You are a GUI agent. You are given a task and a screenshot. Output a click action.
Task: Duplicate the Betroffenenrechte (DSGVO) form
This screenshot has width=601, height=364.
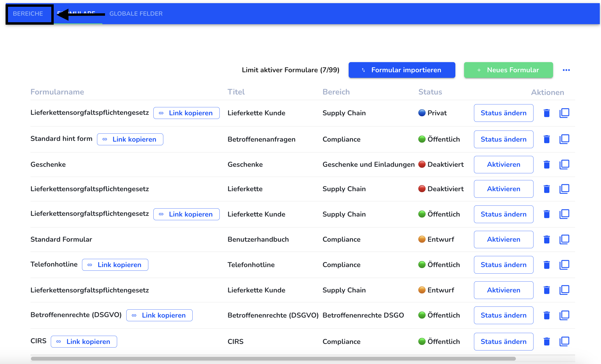click(564, 315)
